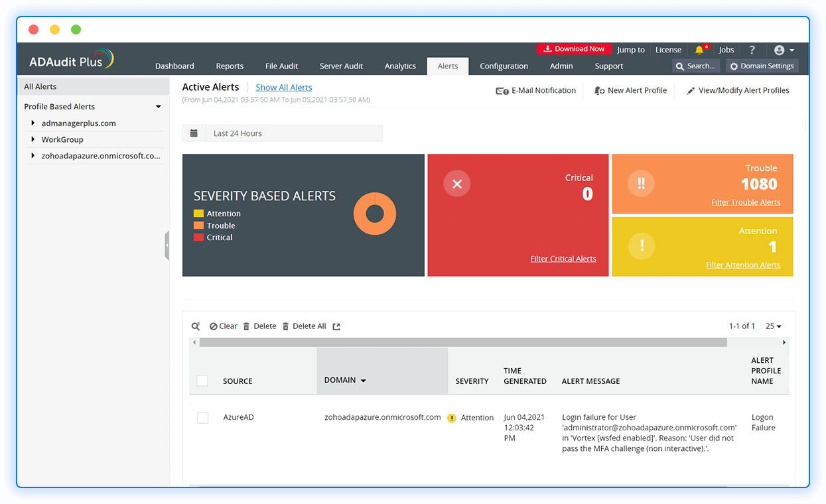Click the Download Now button
This screenshot has width=826, height=504.
575,49
